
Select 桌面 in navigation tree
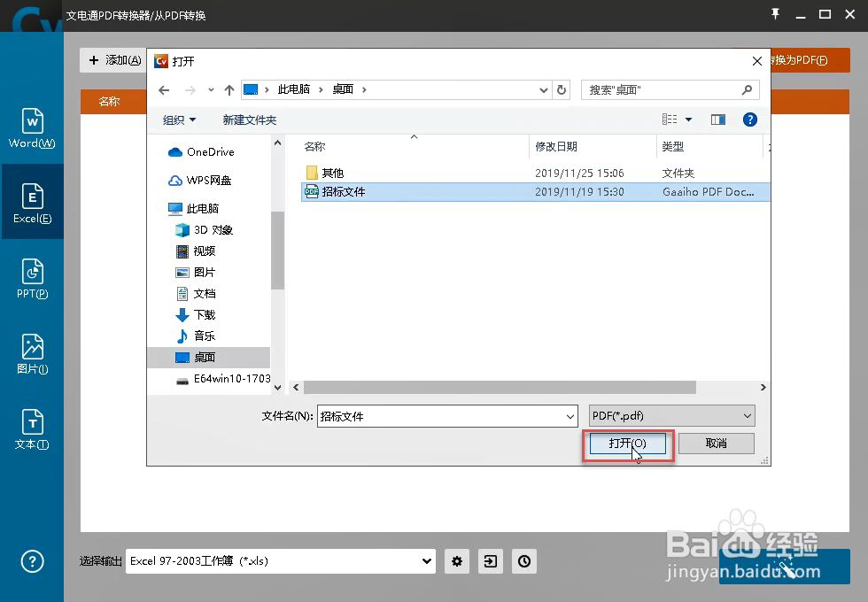[209, 358]
